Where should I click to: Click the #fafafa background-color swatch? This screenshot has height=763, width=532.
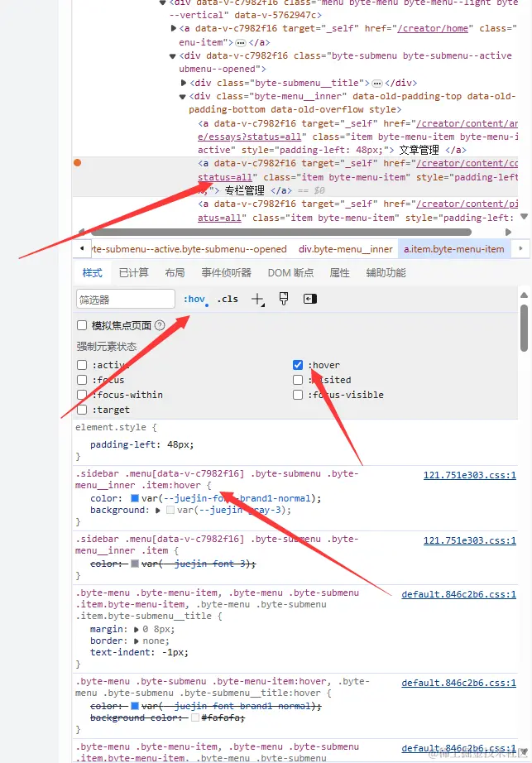pos(195,717)
